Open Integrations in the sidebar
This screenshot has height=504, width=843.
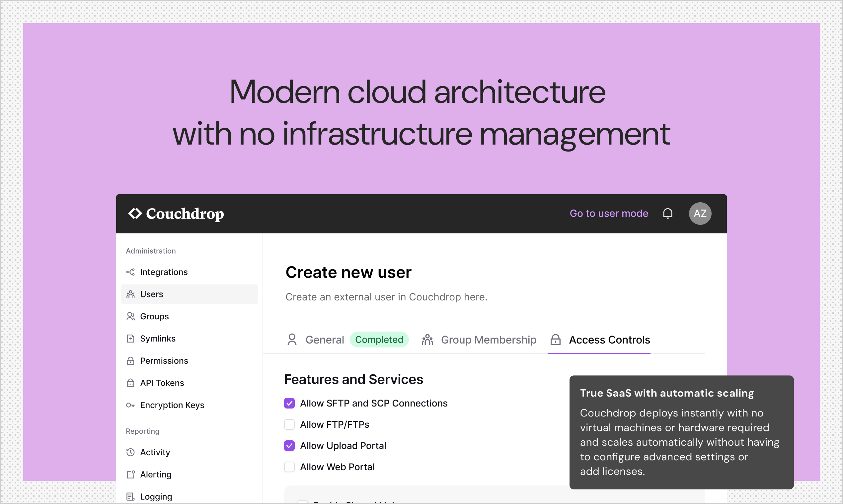click(164, 272)
